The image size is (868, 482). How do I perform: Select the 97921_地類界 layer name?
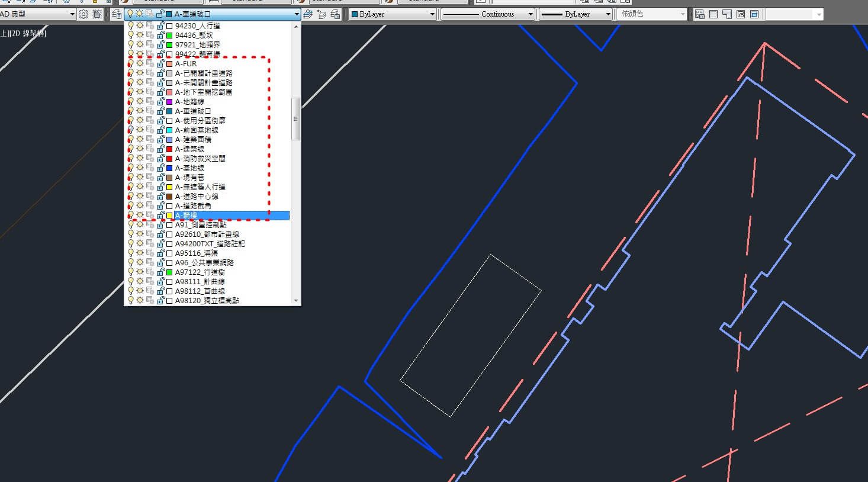pyautogui.click(x=198, y=44)
